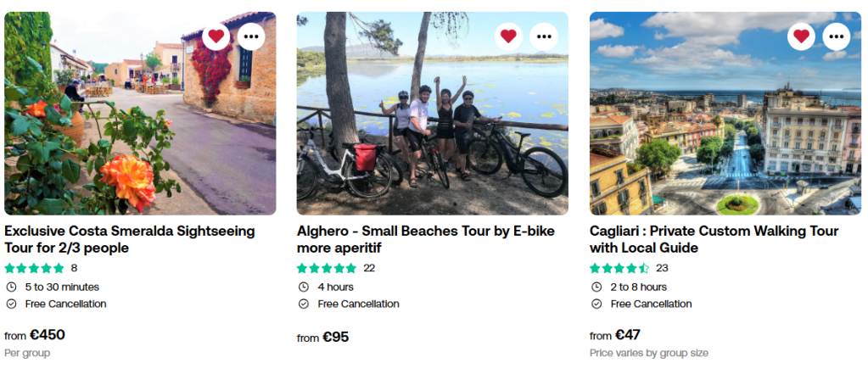Click Free Cancellation checkmark on Costa Smeralda tour

coord(11,304)
